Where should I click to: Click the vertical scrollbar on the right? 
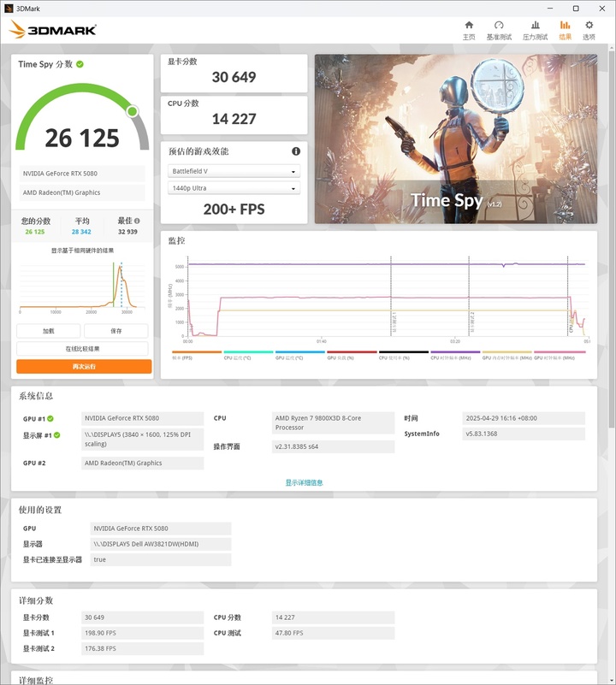(611, 240)
